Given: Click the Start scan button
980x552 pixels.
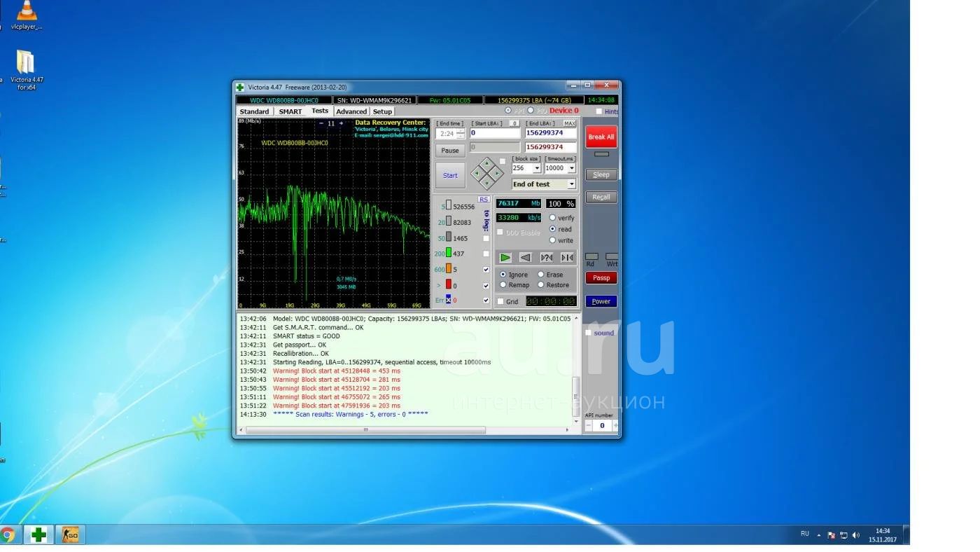Looking at the screenshot, I should [450, 175].
